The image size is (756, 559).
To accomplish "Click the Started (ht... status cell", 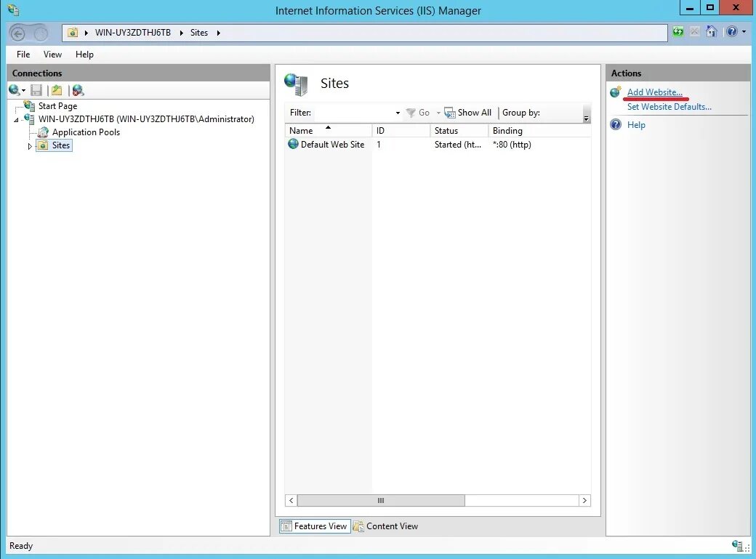I will coord(457,144).
